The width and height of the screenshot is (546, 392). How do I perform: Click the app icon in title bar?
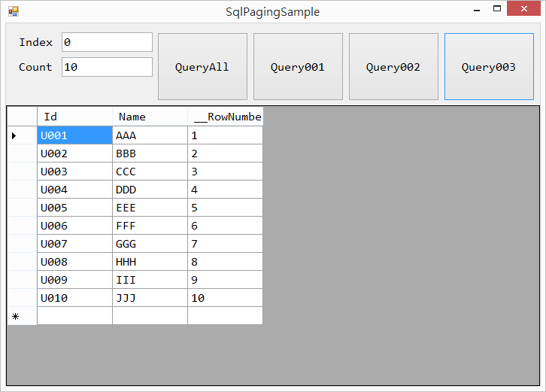(13, 11)
